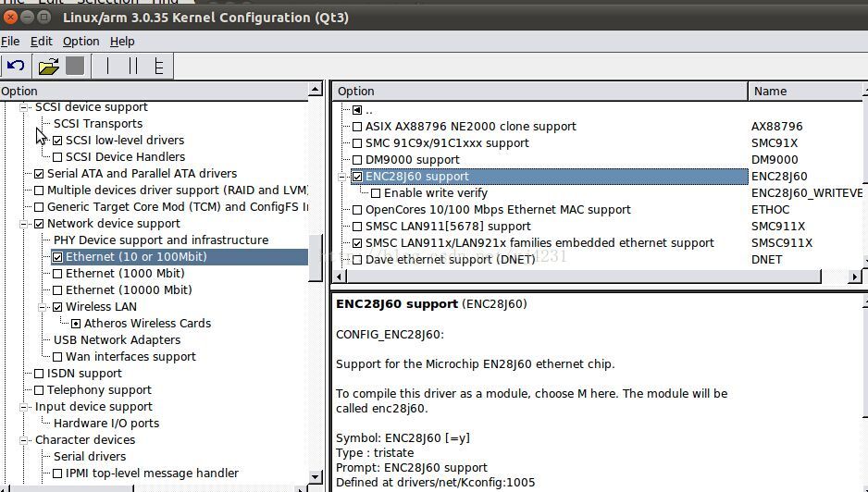Toggle ENC28J60 support checkbox
The height and width of the screenshot is (492, 868).
[x=357, y=177]
